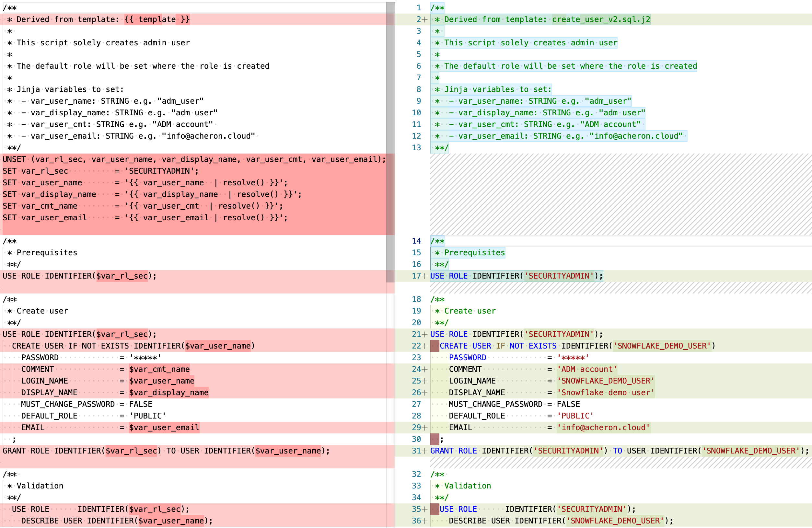Click 'SNOWFLAKE_DEMO_USER' on LOGIN_NAME line
Viewport: 812px width, 528px height.
click(x=606, y=381)
